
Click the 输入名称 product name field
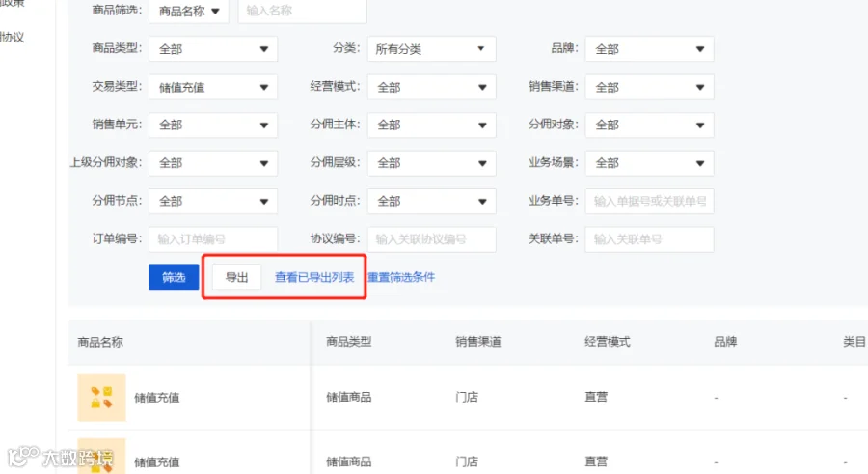(x=302, y=11)
